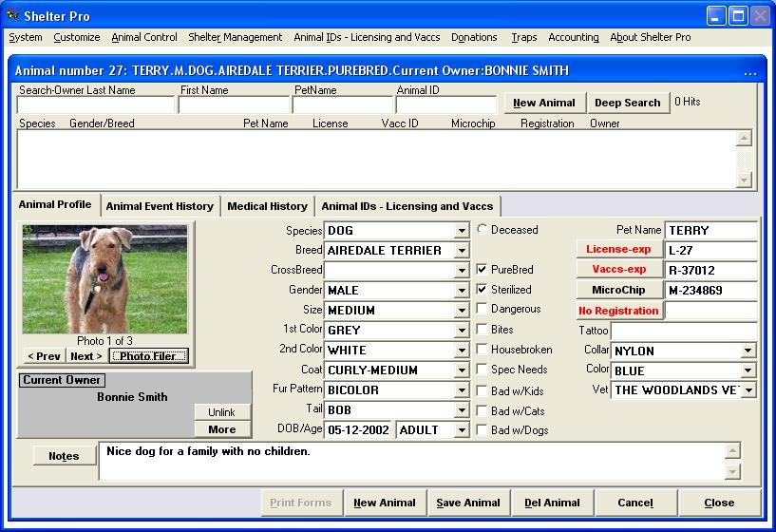Screen dimensions: 776x532
Task: Open the Donations menu
Action: (x=474, y=37)
